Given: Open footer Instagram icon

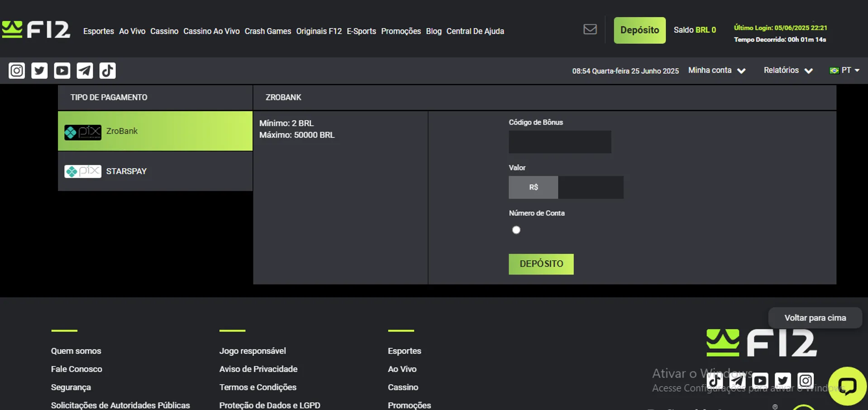Looking at the screenshot, I should [x=806, y=381].
